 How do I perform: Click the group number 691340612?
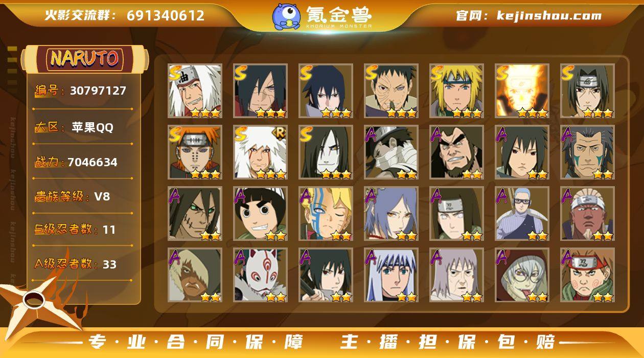click(166, 15)
